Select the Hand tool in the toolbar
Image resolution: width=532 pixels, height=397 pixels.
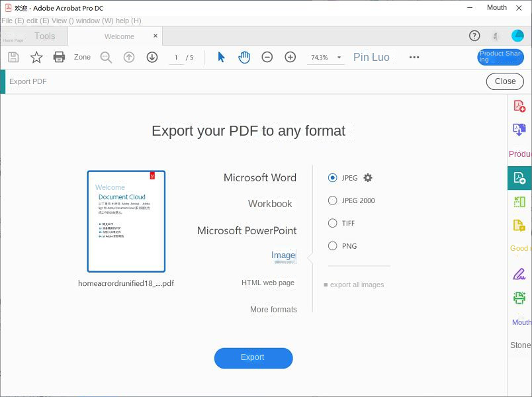click(244, 58)
